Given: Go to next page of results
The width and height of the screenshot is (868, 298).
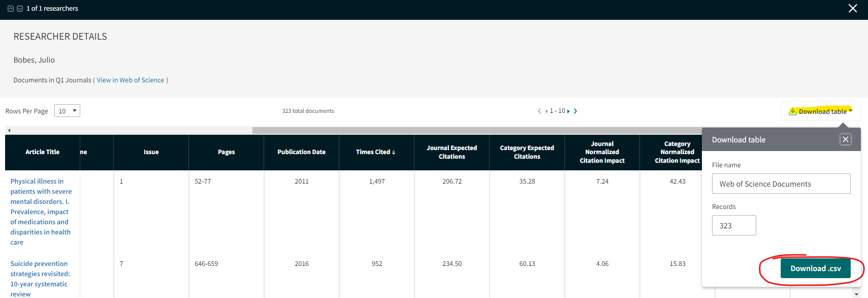Looking at the screenshot, I should (x=568, y=111).
